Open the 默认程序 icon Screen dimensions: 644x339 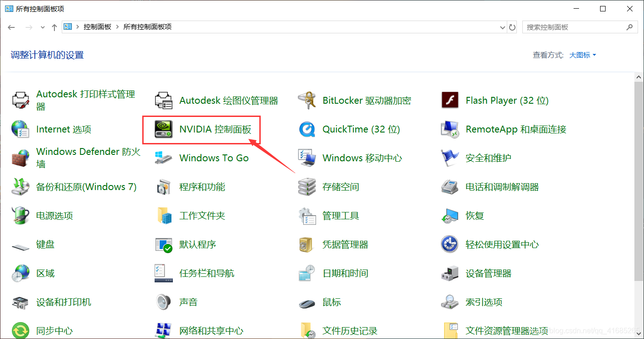(x=163, y=244)
